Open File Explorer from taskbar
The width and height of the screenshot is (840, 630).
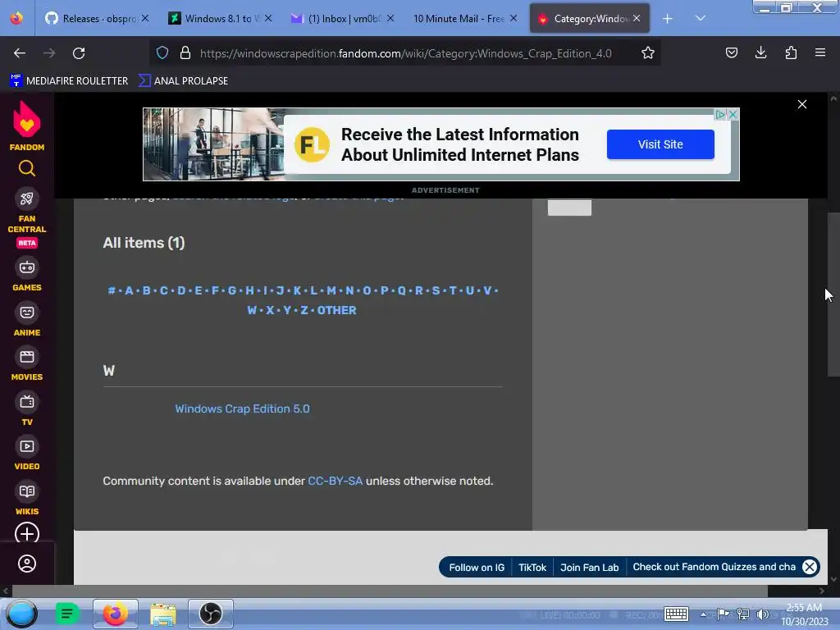pos(163,614)
